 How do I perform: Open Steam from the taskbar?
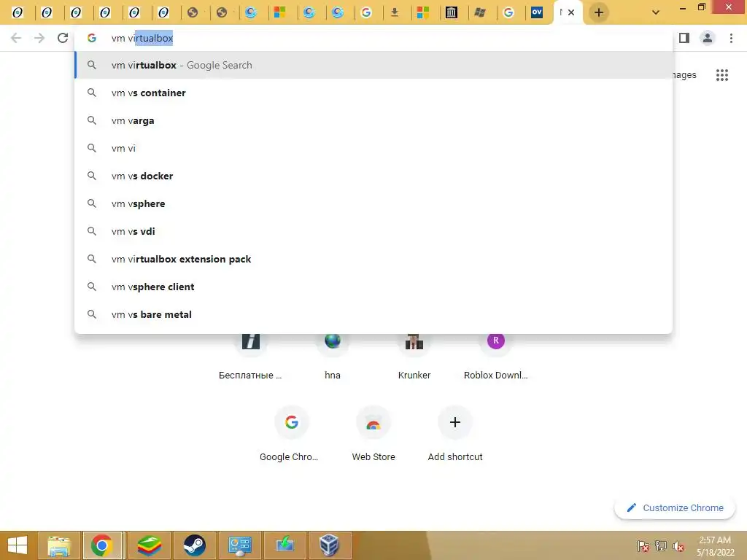(194, 545)
